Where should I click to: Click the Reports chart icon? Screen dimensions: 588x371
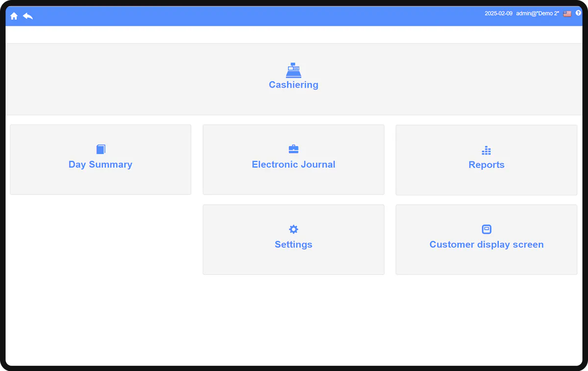487,150
